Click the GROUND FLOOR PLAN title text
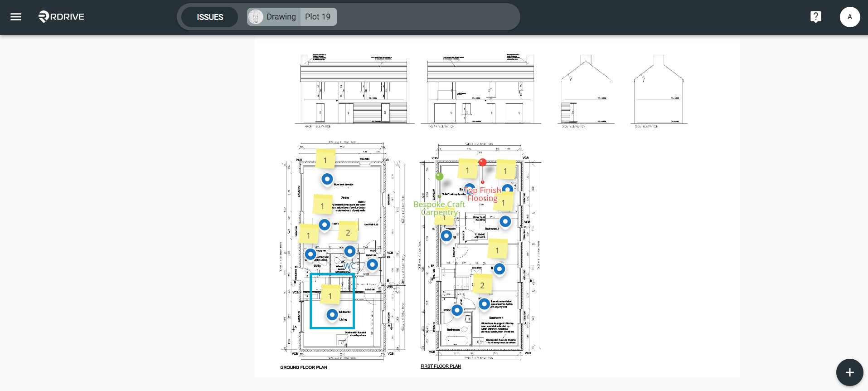 point(304,367)
